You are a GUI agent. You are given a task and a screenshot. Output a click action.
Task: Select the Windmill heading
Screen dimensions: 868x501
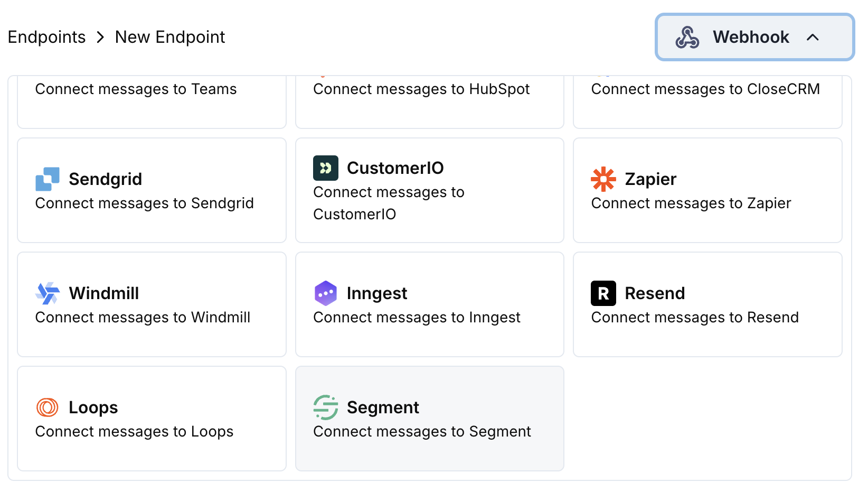(x=104, y=293)
